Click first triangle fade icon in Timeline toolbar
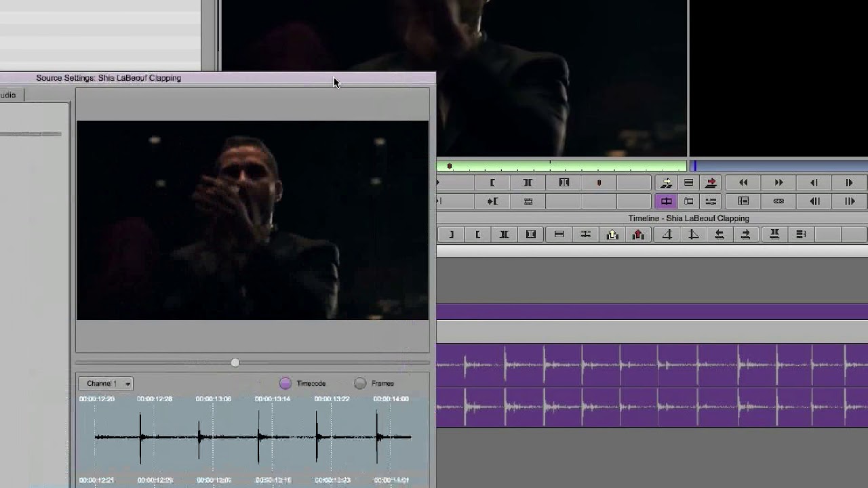Viewport: 868px width, 488px height. tap(667, 235)
